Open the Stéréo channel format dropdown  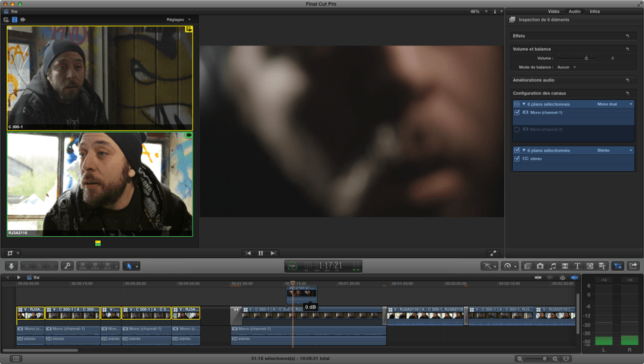(615, 151)
